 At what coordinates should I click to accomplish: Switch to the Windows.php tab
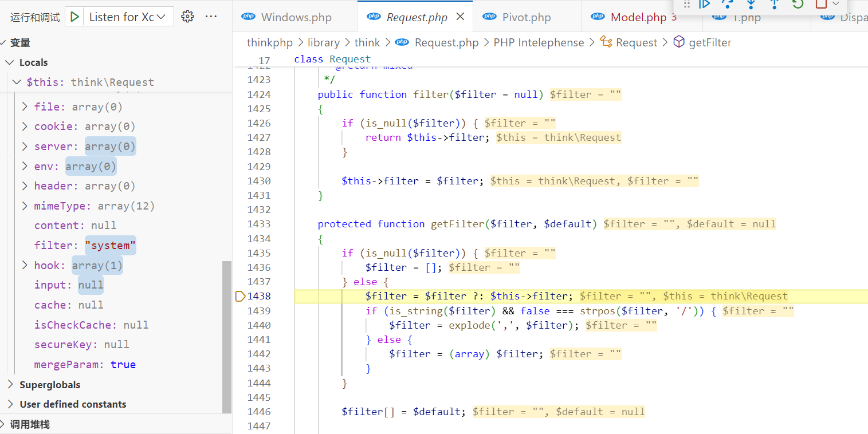point(296,17)
